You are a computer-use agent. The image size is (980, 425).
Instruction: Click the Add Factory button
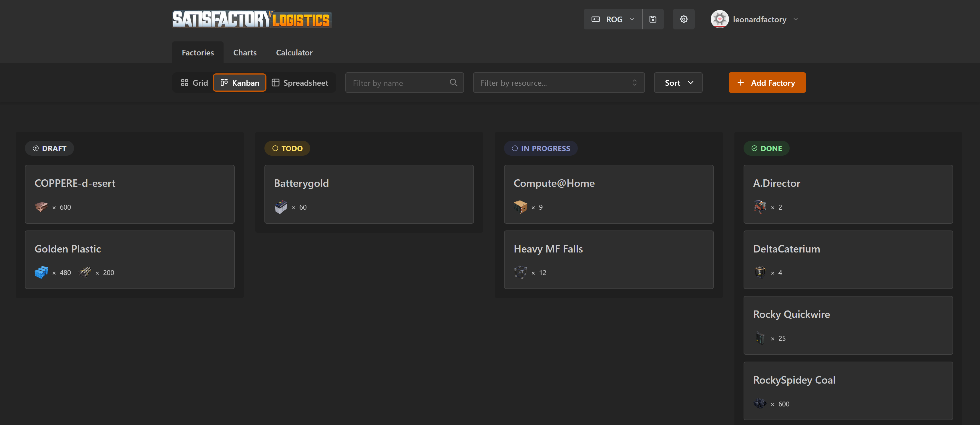pos(766,83)
